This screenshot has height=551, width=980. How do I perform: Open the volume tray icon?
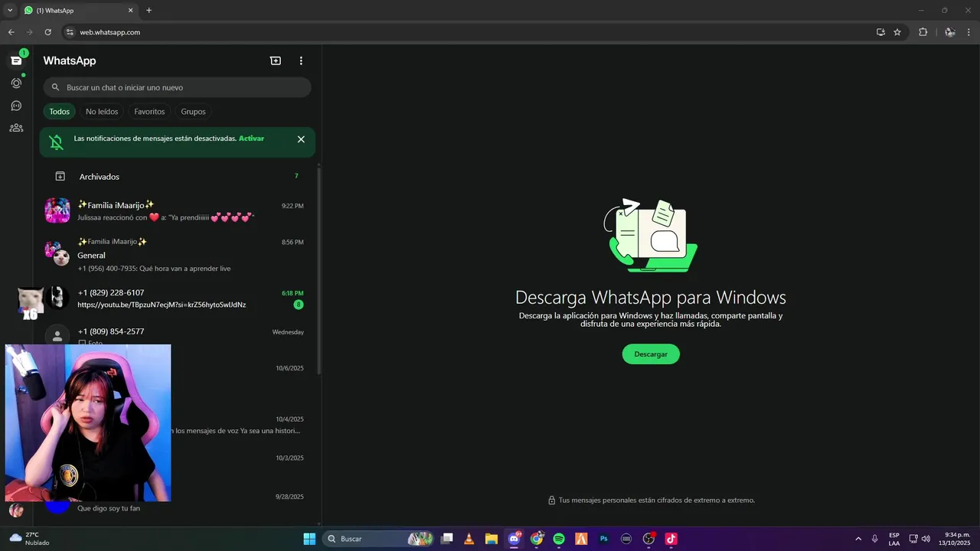click(926, 539)
